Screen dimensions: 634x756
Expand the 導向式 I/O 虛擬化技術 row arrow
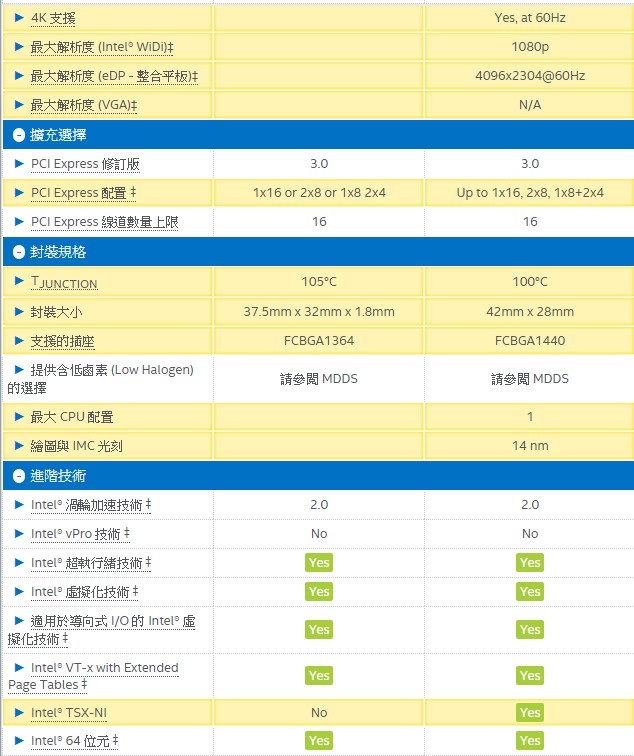click(x=19, y=620)
